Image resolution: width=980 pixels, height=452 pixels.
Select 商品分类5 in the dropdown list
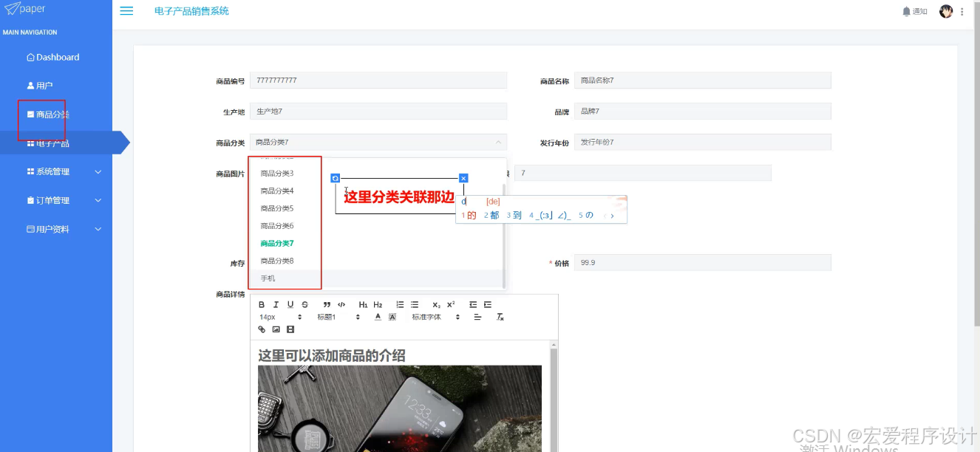(377, 208)
